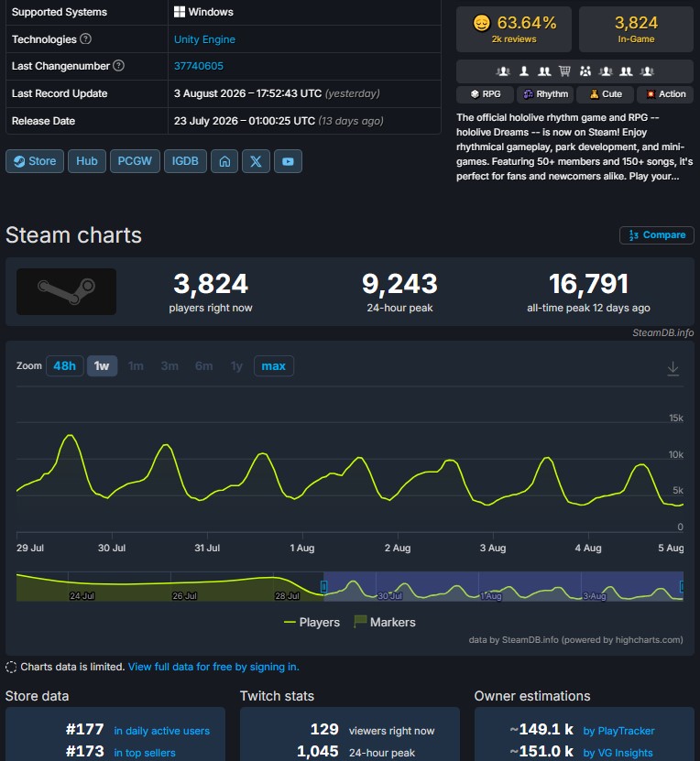This screenshot has width=700, height=761.
Task: Open the game's X (Twitter) profile
Action: [256, 161]
